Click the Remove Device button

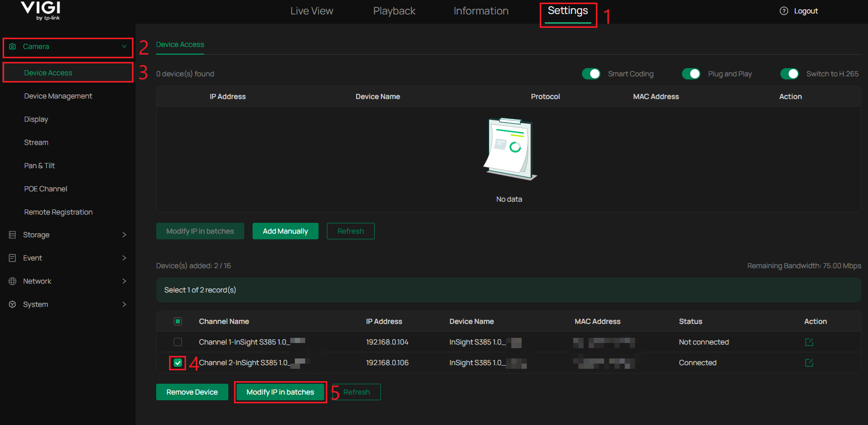[x=192, y=392]
